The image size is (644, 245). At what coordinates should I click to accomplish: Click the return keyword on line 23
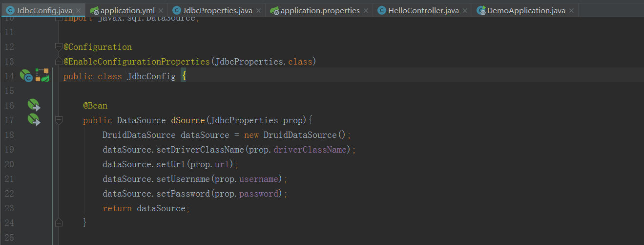coord(117,208)
